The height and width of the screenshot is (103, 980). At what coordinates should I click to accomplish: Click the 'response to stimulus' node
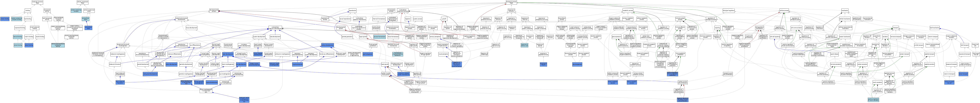[x=511, y=11]
